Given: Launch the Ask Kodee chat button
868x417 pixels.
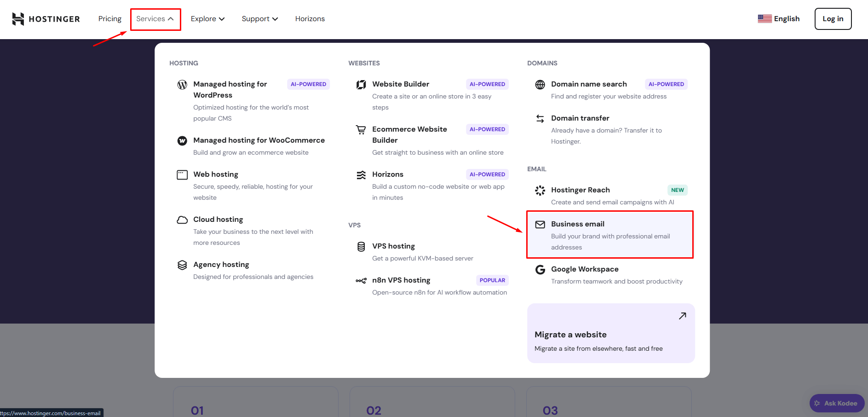Looking at the screenshot, I should click(836, 403).
